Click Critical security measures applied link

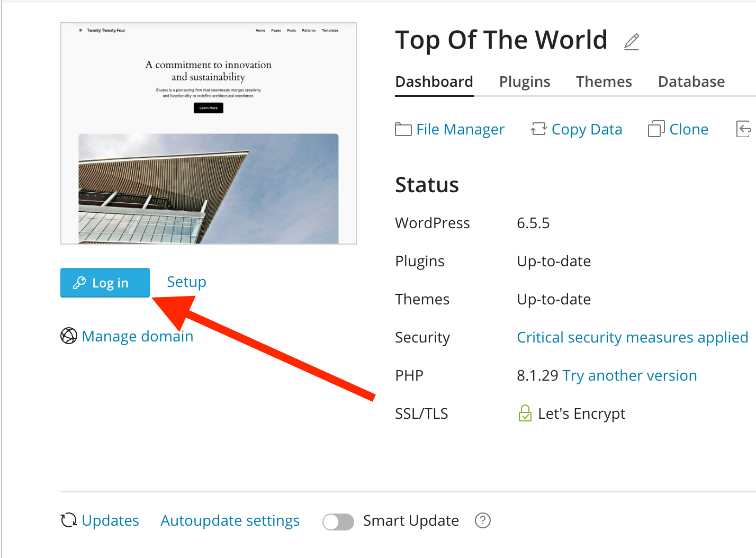coord(632,337)
